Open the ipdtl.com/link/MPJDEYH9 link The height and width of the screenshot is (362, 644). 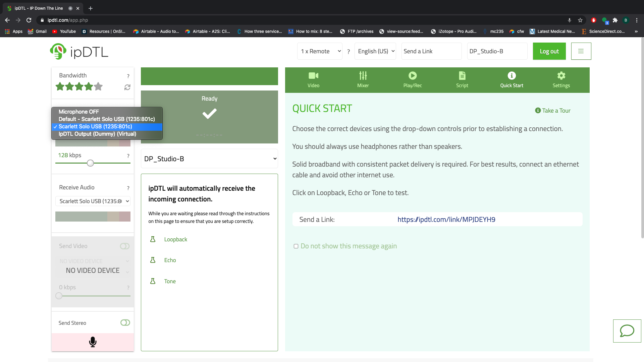[x=446, y=220]
